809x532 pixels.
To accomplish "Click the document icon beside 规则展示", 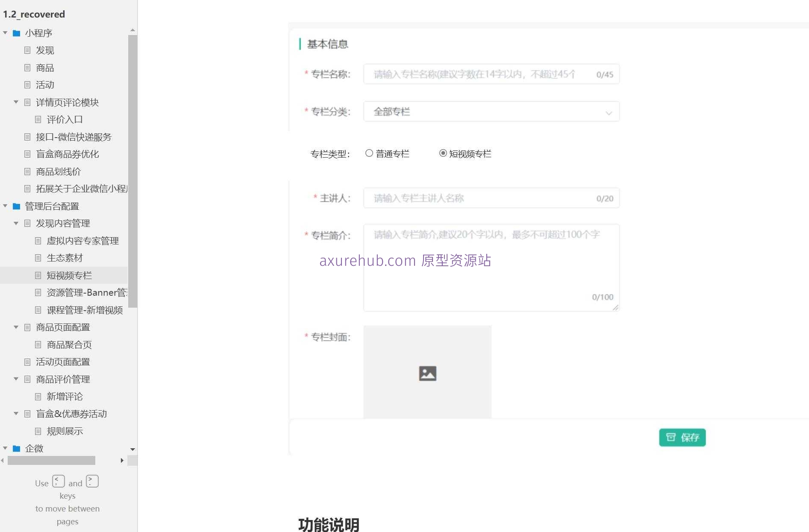I will [38, 431].
